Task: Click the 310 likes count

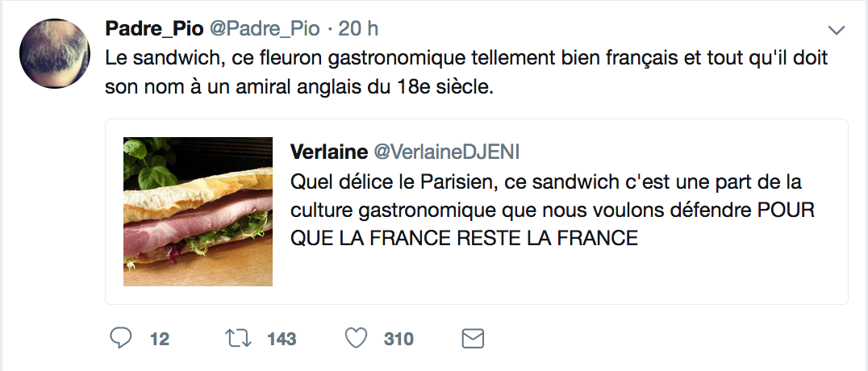Action: [x=399, y=339]
